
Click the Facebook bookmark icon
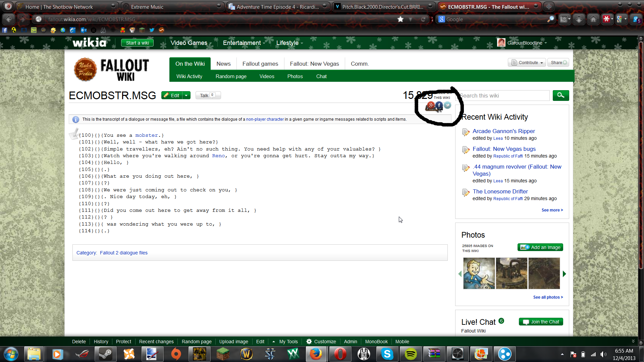coord(4,30)
